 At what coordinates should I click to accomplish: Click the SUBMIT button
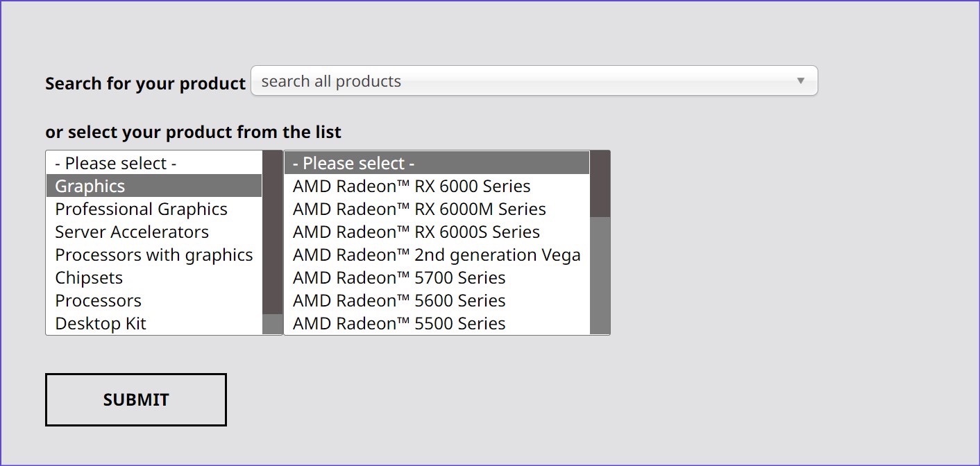tap(135, 399)
